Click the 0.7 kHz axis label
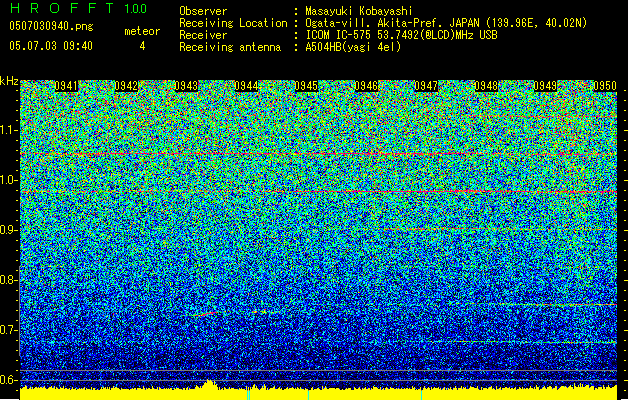Screen dimensions: 629x400 9,330
